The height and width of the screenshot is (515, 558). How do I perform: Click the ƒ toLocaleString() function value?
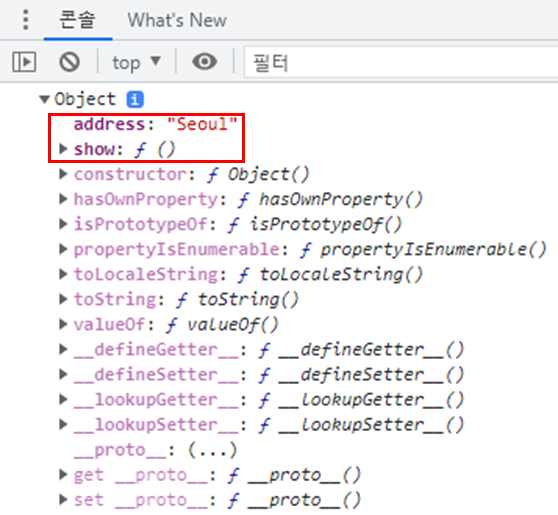coord(330,275)
